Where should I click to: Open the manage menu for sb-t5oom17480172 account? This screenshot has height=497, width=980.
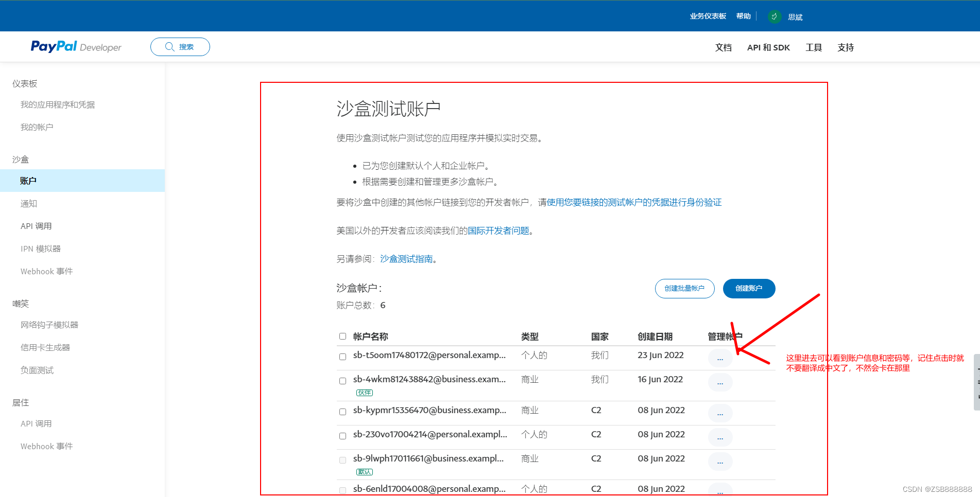[x=720, y=358]
